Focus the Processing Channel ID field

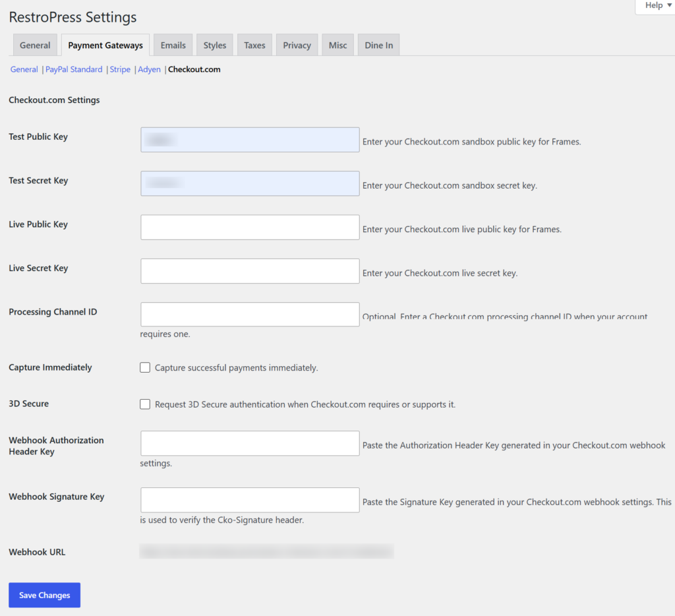pos(250,315)
